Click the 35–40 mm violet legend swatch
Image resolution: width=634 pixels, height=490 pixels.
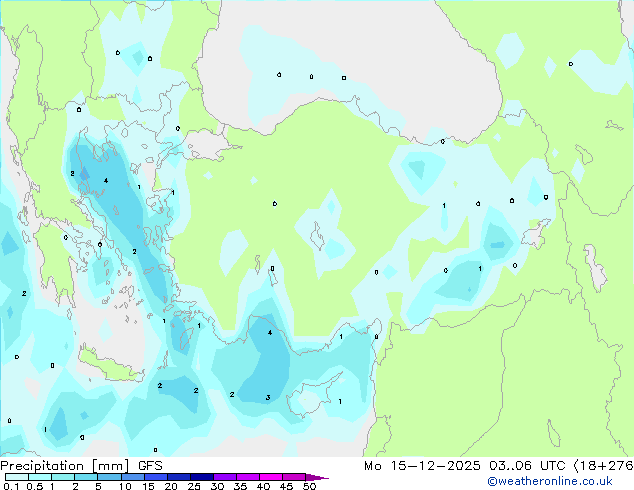point(248,477)
